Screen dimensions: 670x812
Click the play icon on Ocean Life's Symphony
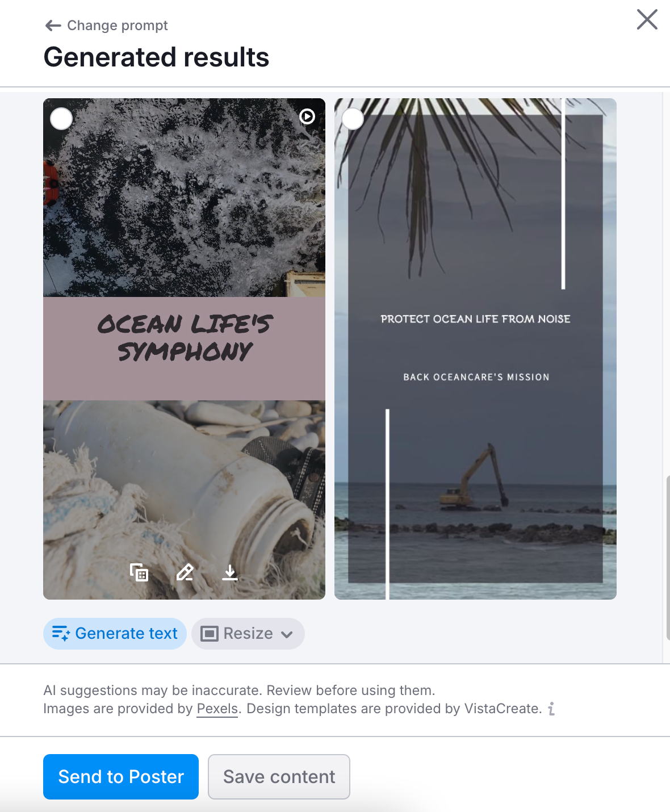click(307, 116)
